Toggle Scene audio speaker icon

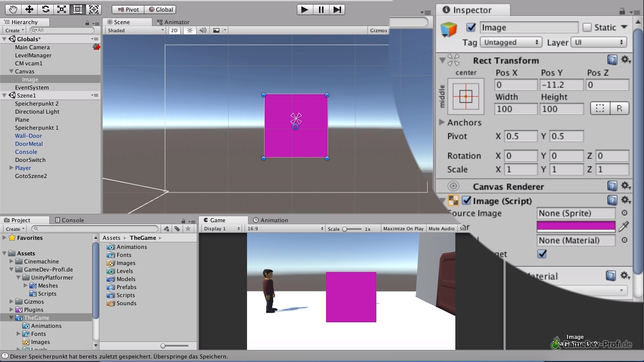pos(203,30)
